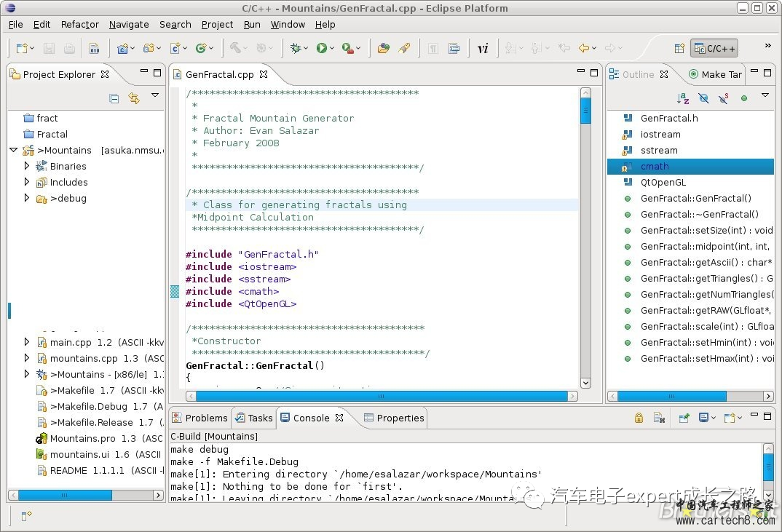
Task: Show more perspectives with the chevron
Action: click(x=767, y=46)
